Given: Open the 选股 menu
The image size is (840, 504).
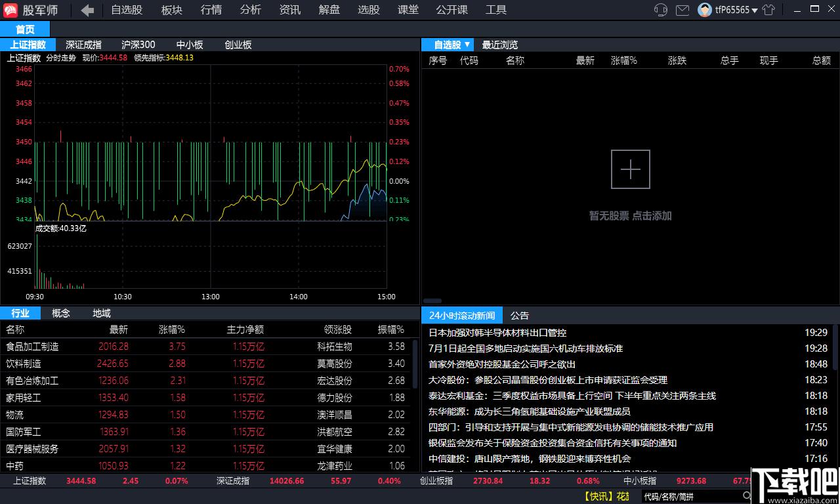Looking at the screenshot, I should [368, 10].
